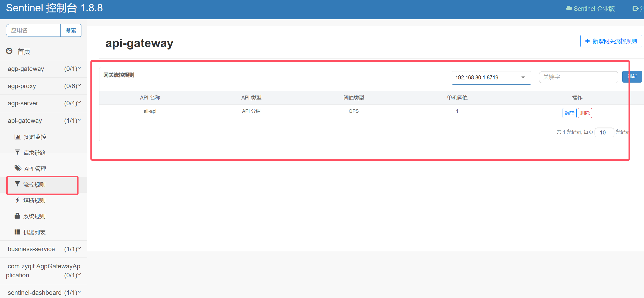
Task: Open the 机器列表 menu item
Action: click(x=34, y=232)
